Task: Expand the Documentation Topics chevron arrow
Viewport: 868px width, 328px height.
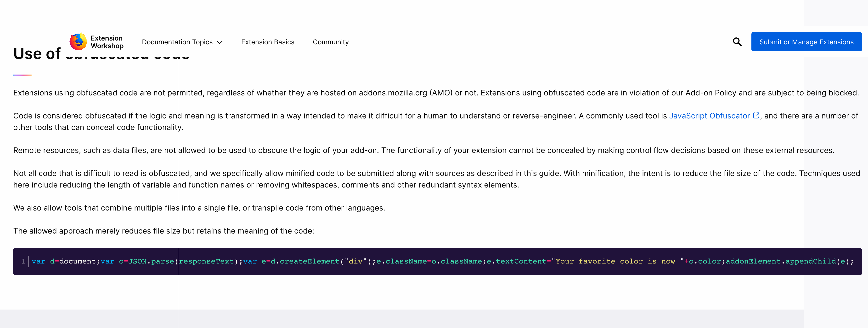Action: pos(220,42)
